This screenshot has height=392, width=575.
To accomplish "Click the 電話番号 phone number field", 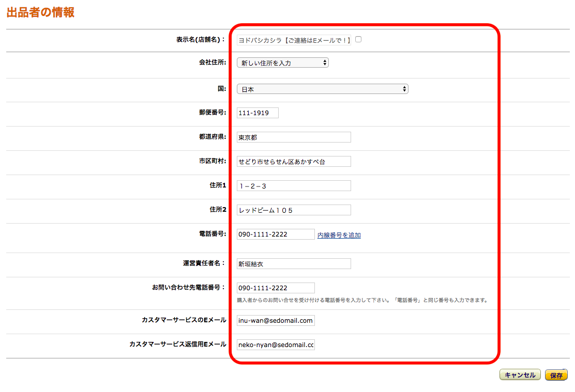I will [275, 234].
